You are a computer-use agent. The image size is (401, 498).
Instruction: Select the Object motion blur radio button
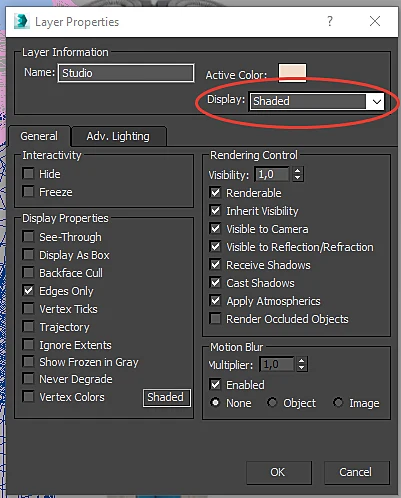(272, 403)
